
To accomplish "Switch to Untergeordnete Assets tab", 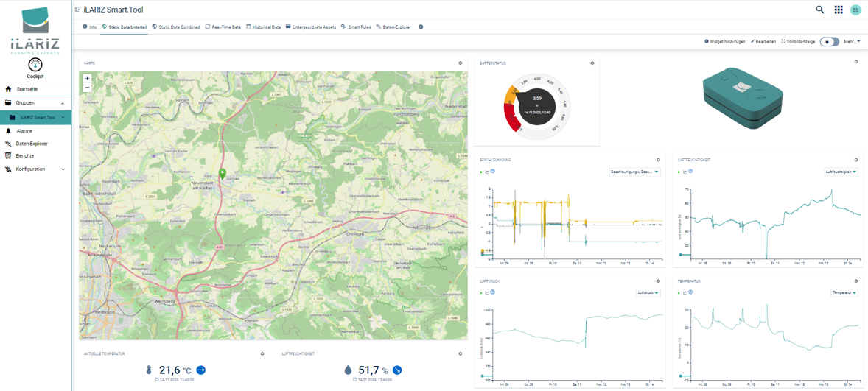I will pos(310,27).
